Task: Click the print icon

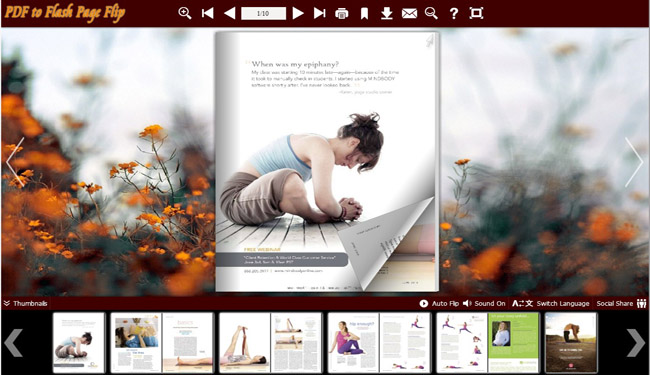Action: (342, 14)
